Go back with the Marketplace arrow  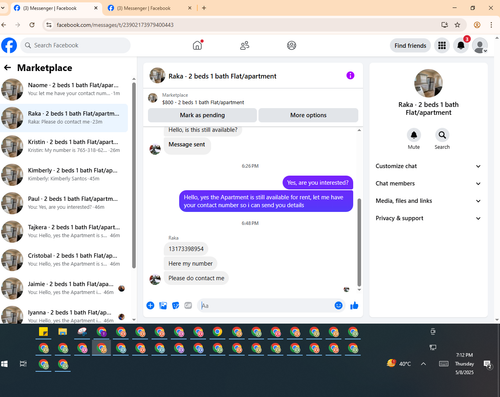[7, 68]
